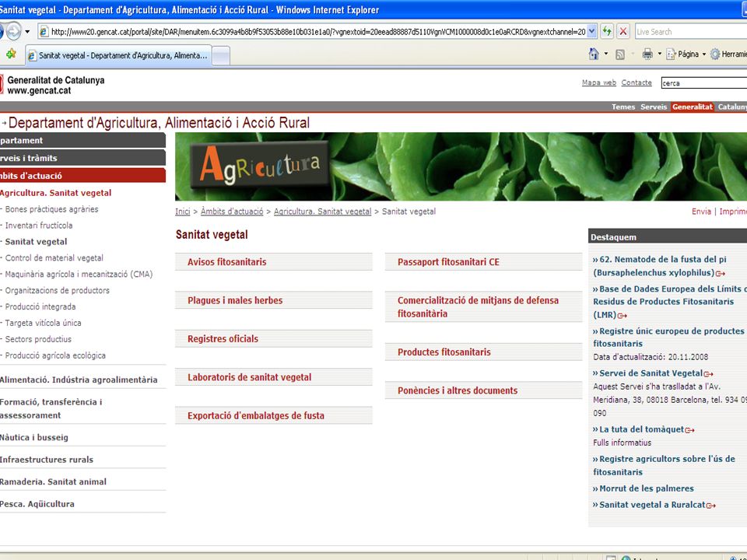747x560 pixels.
Task: Open Passaport fitosanitari CE
Action: (448, 262)
